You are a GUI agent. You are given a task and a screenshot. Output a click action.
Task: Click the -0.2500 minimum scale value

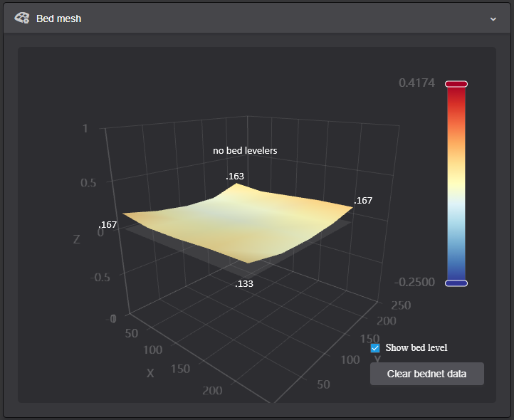coord(414,283)
